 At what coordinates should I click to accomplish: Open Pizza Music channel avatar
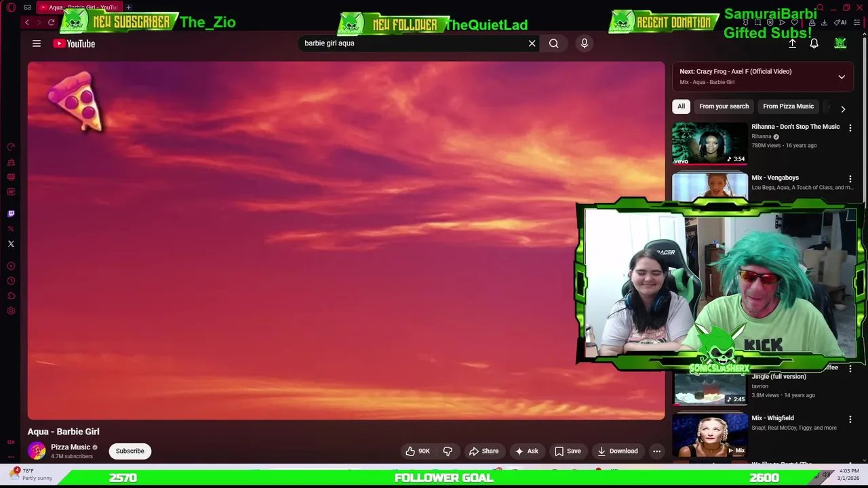pyautogui.click(x=37, y=451)
